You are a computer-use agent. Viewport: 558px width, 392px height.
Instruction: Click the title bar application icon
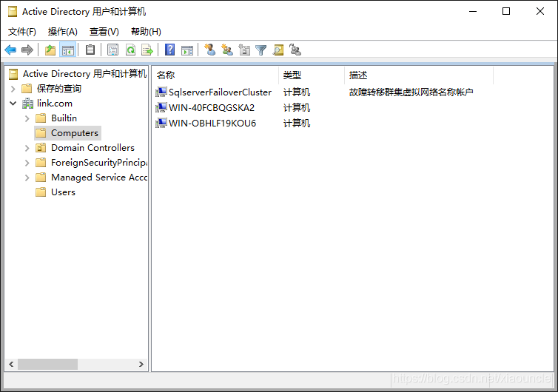tap(13, 12)
